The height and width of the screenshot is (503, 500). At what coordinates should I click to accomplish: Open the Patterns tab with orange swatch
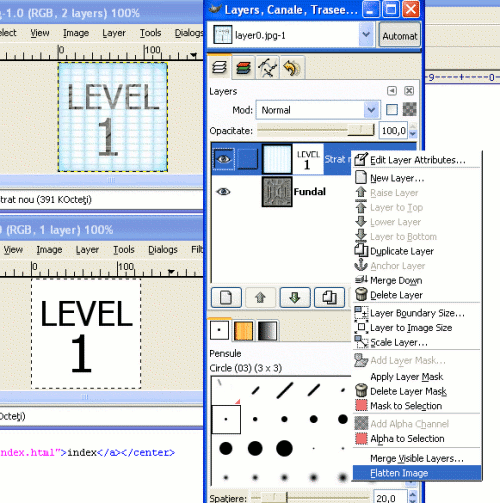243,331
